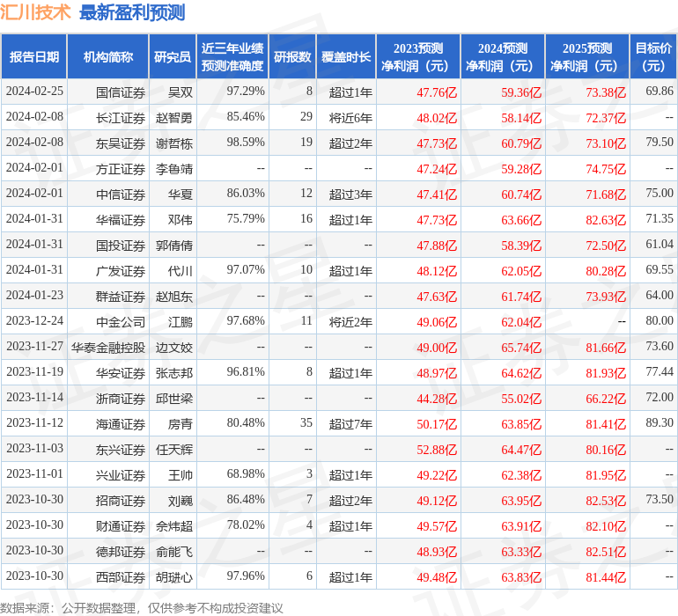Click 2023 forecast 44.28亿

[437, 398]
